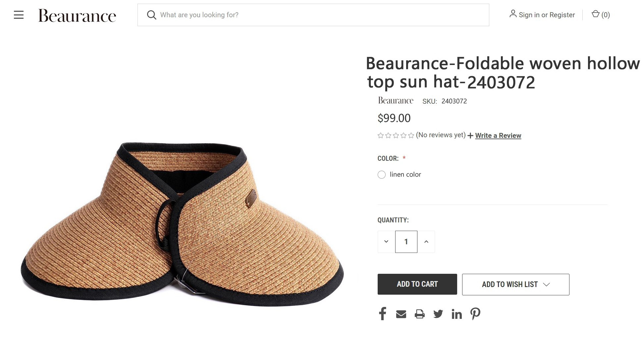Open the hamburger navigation menu

19,15
